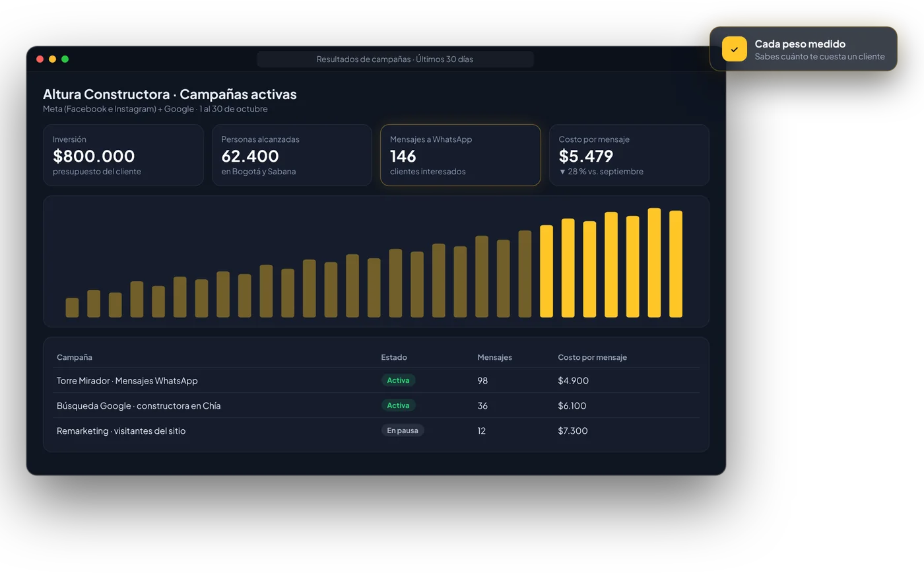The height and width of the screenshot is (581, 924).
Task: Click the 'Estado' column header
Action: pos(394,357)
